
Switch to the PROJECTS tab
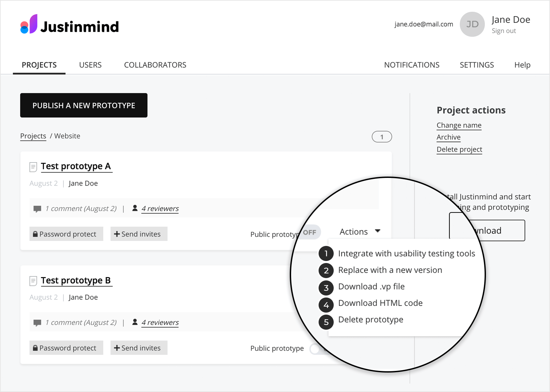pos(39,65)
